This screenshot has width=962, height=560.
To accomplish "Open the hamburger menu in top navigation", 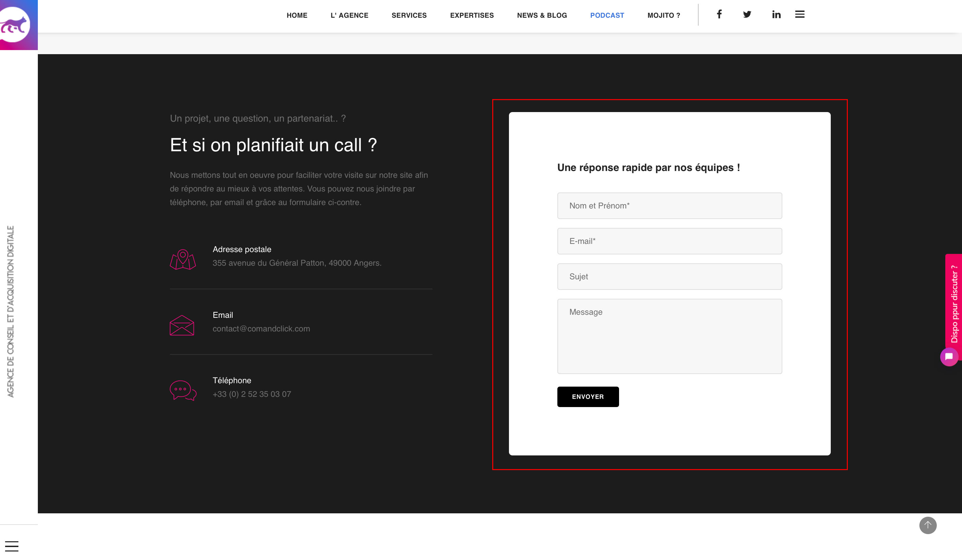I will 800,15.
